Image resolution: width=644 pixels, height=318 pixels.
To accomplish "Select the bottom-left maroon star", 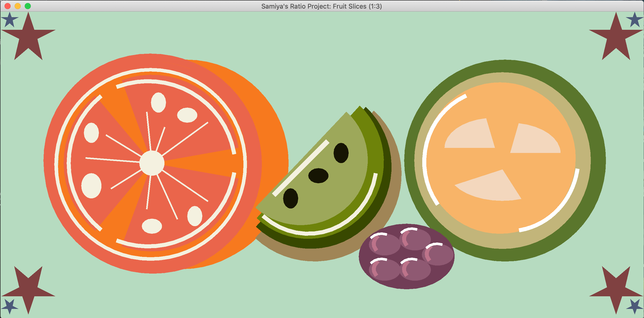I will click(28, 288).
